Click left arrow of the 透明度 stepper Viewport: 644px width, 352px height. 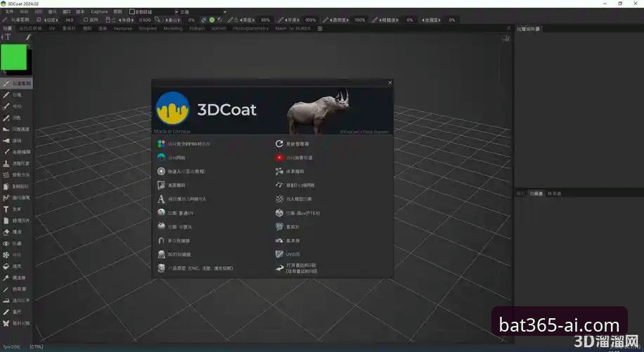coord(330,20)
